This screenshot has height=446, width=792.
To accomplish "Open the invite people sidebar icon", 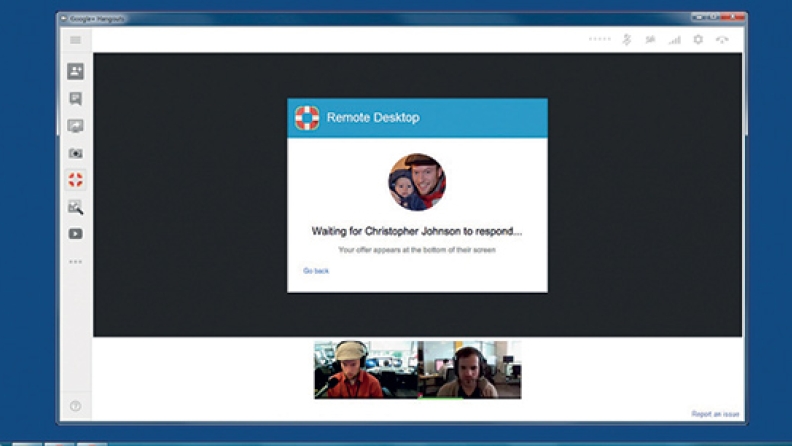I will (x=76, y=71).
